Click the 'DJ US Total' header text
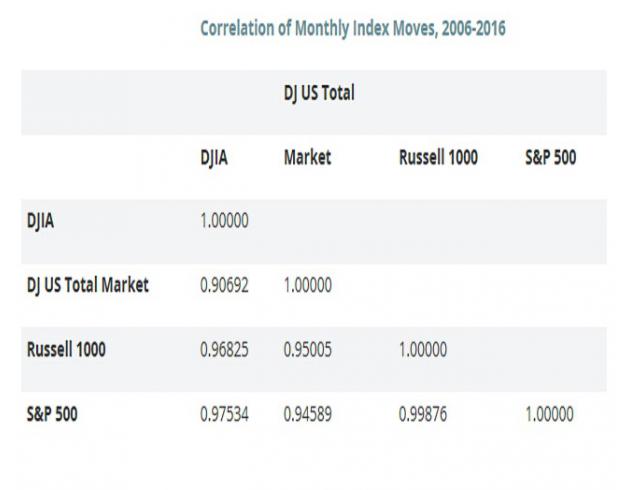The width and height of the screenshot is (630, 490). point(319,93)
